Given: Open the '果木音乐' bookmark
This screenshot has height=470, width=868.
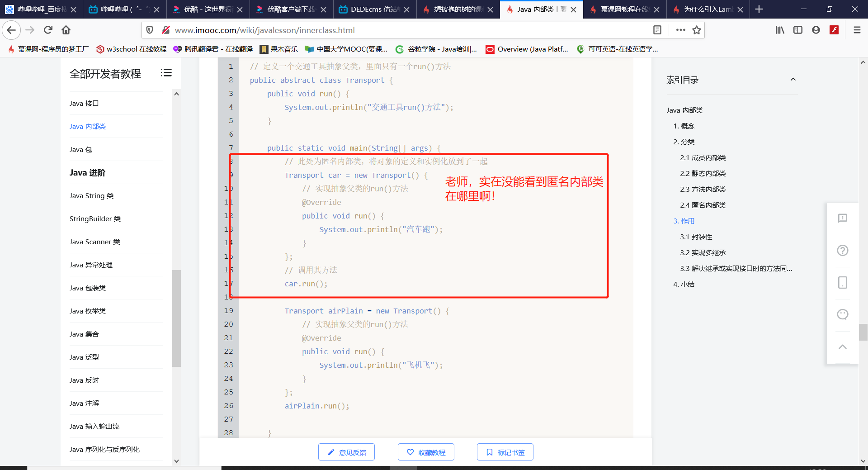Looking at the screenshot, I should pos(278,49).
